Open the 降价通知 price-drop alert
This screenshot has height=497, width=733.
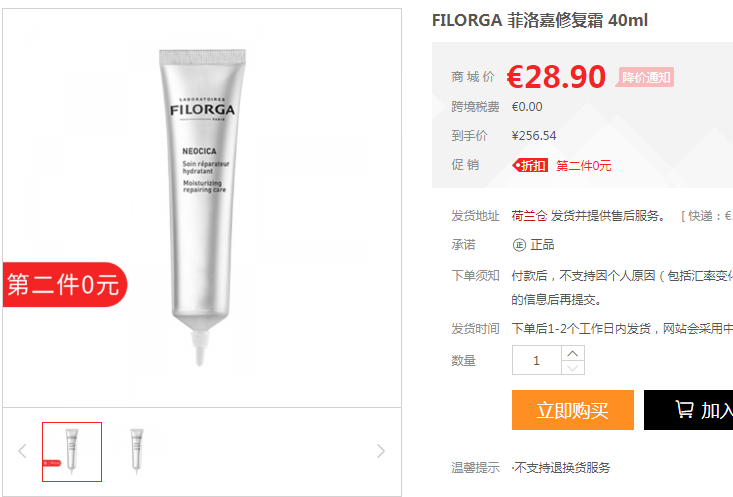[646, 77]
